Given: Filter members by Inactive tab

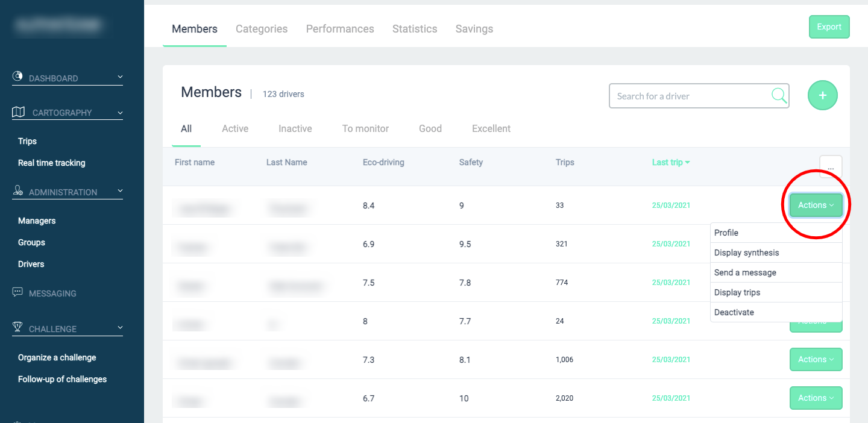Looking at the screenshot, I should (295, 128).
